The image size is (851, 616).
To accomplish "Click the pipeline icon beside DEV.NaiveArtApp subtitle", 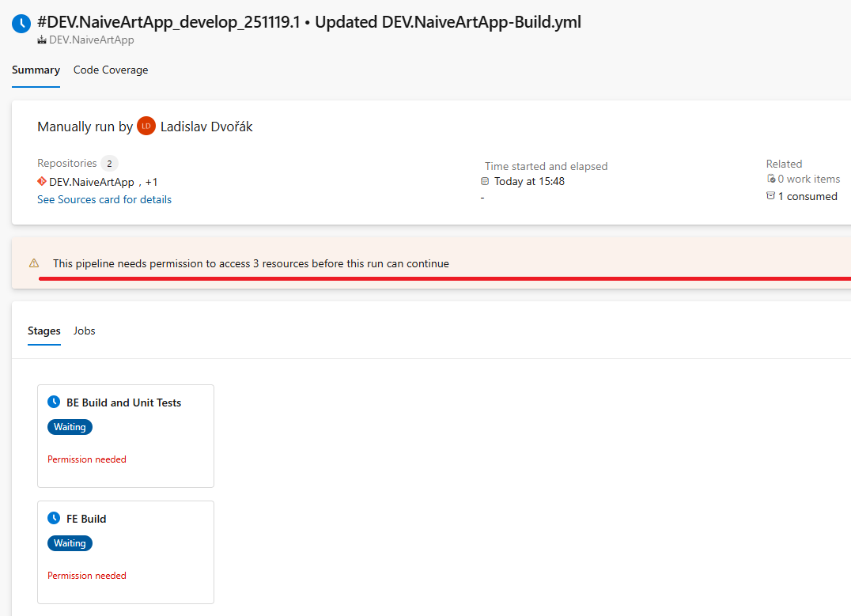I will point(42,40).
